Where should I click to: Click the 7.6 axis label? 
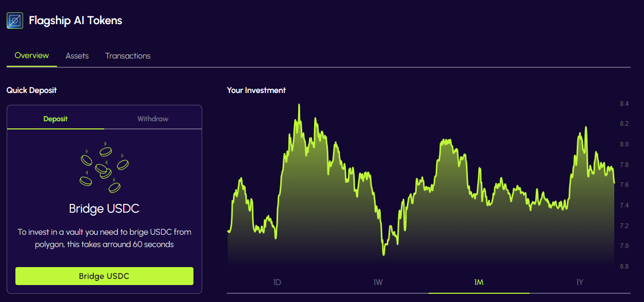pos(624,185)
